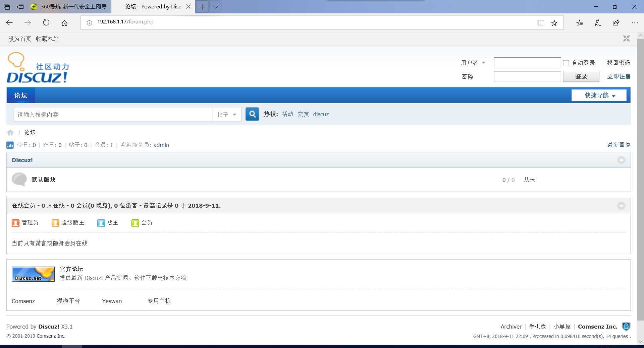Click the 专用主机 friend link
The width and height of the screenshot is (644, 348).
tap(159, 301)
